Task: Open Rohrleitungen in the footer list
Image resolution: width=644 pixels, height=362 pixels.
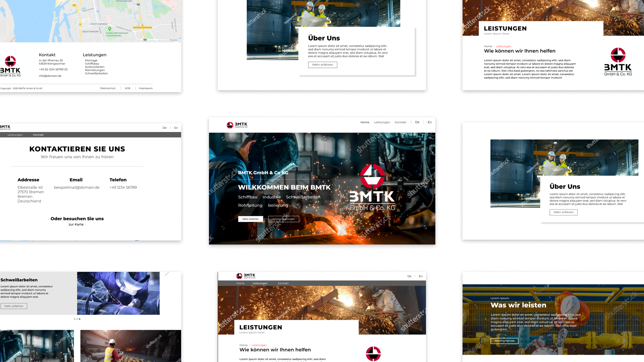Action: tap(95, 70)
